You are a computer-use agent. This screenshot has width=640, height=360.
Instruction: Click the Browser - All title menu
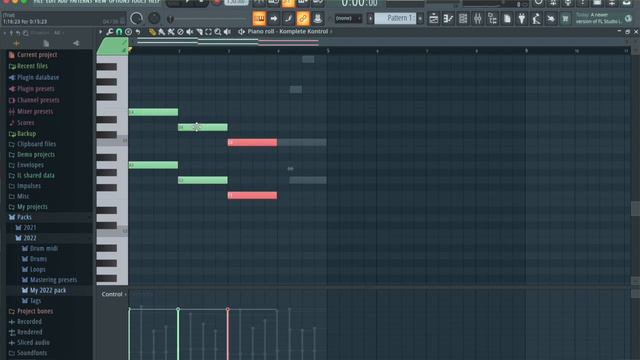click(46, 33)
